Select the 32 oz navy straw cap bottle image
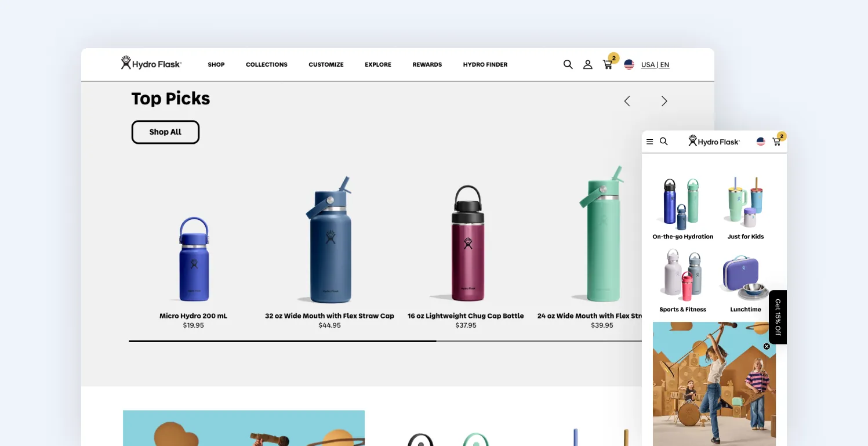 click(x=329, y=240)
